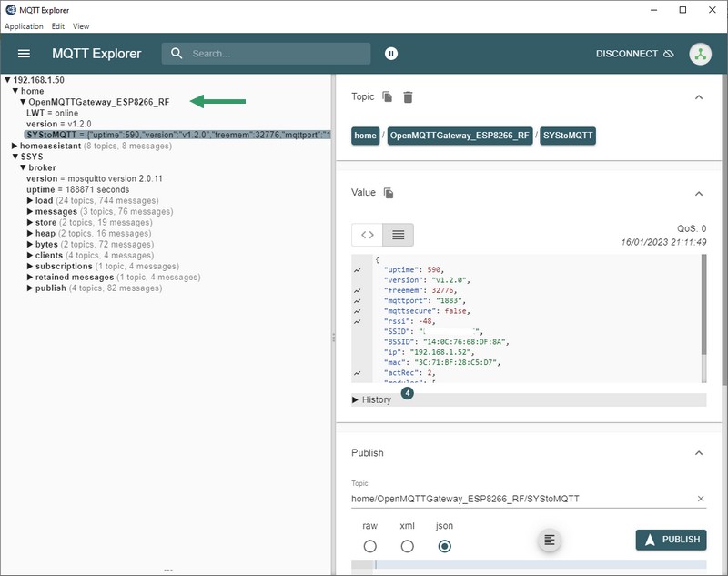
Task: Expand the load topic node
Action: pyautogui.click(x=30, y=200)
